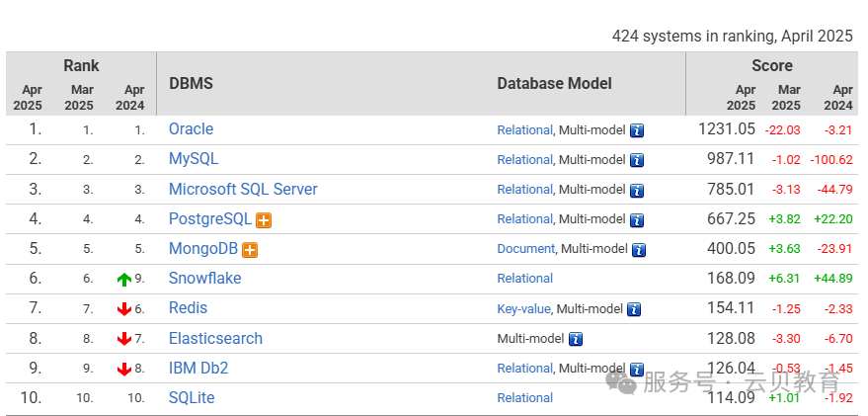Click the +6.31 value in Snowflake row
The image size is (868, 416).
[x=784, y=279]
